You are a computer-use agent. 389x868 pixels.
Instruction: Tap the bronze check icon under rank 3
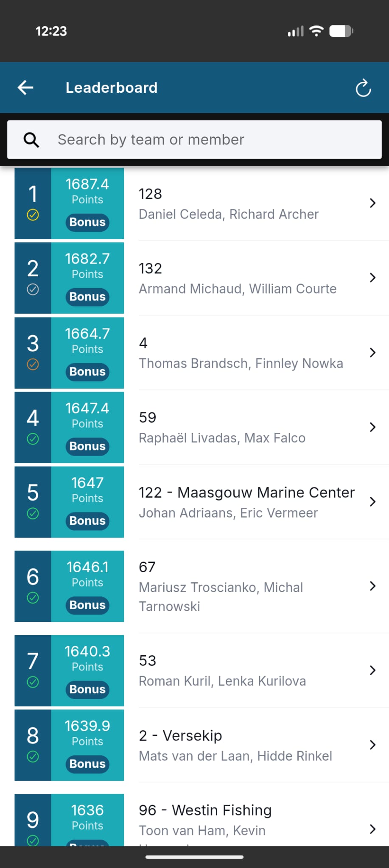(33, 364)
